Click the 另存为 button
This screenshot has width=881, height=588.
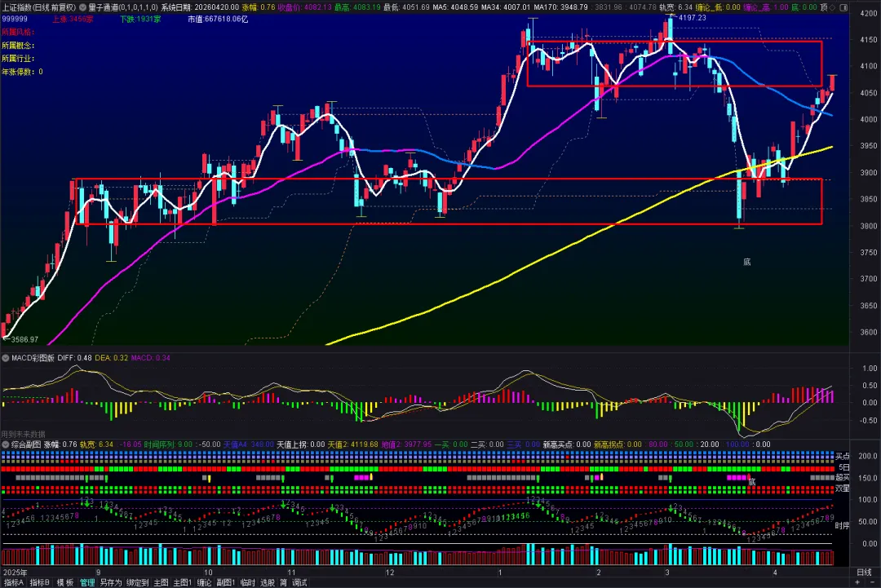pyautogui.click(x=111, y=583)
